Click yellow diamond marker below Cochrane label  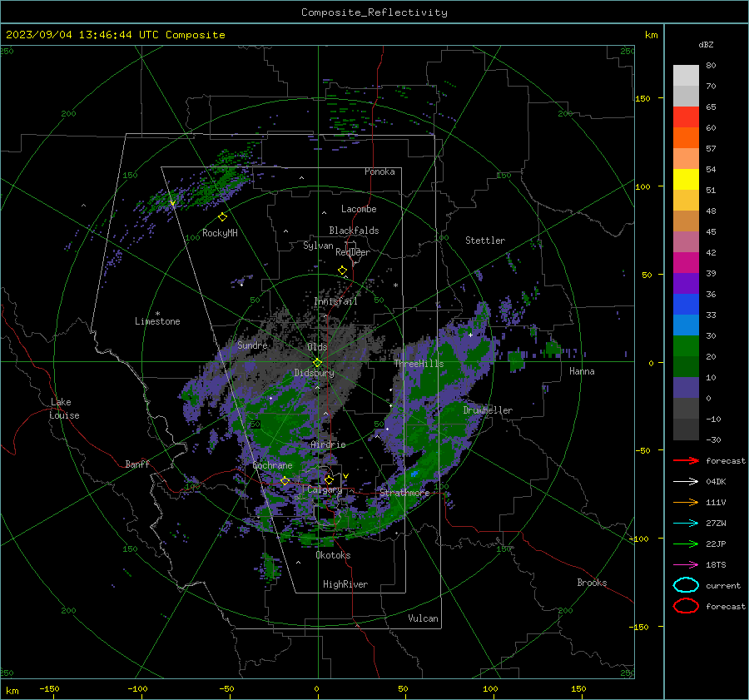(x=285, y=481)
